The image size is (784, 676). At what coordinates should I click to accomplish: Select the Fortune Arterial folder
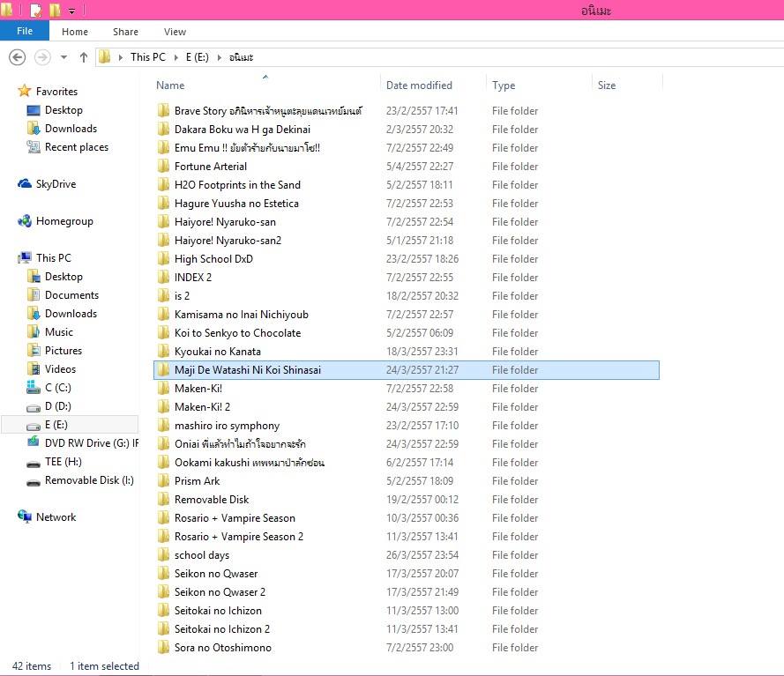click(x=211, y=166)
